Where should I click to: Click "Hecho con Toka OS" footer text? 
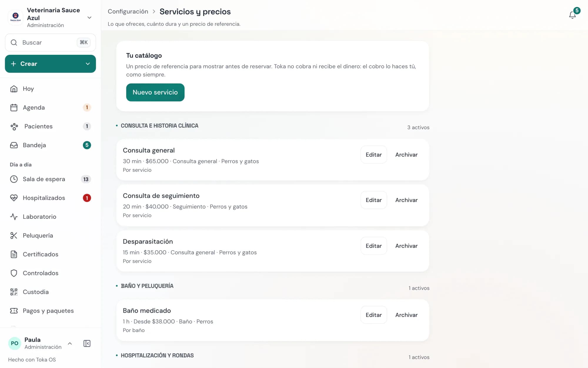coord(32,359)
